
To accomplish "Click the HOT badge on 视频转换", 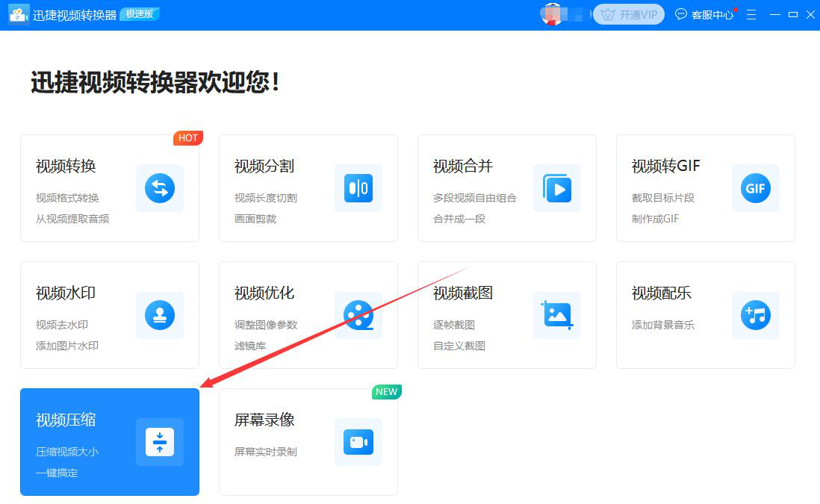I will tap(188, 137).
